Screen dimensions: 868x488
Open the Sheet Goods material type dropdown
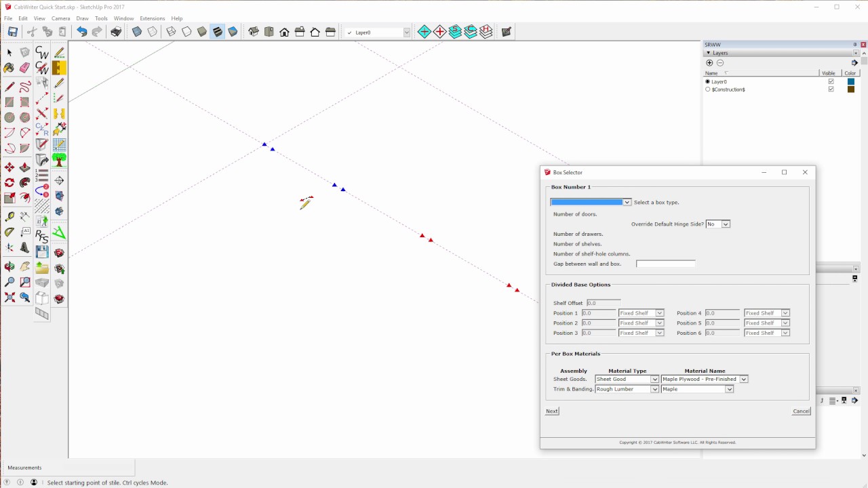coord(654,380)
